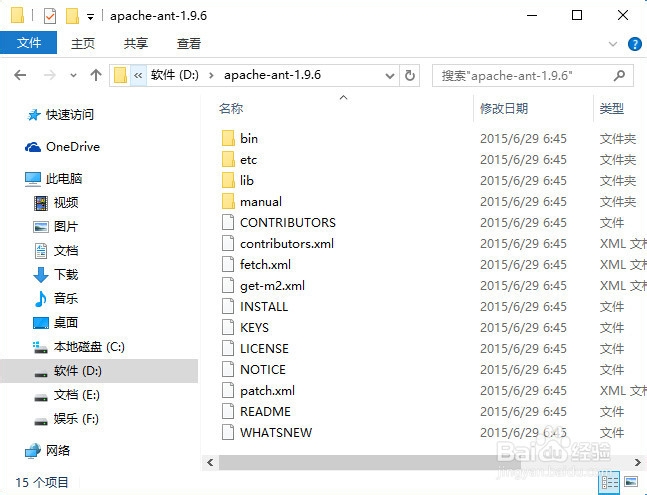Open the 文件 menu tab
This screenshot has height=495, width=647.
coord(28,42)
